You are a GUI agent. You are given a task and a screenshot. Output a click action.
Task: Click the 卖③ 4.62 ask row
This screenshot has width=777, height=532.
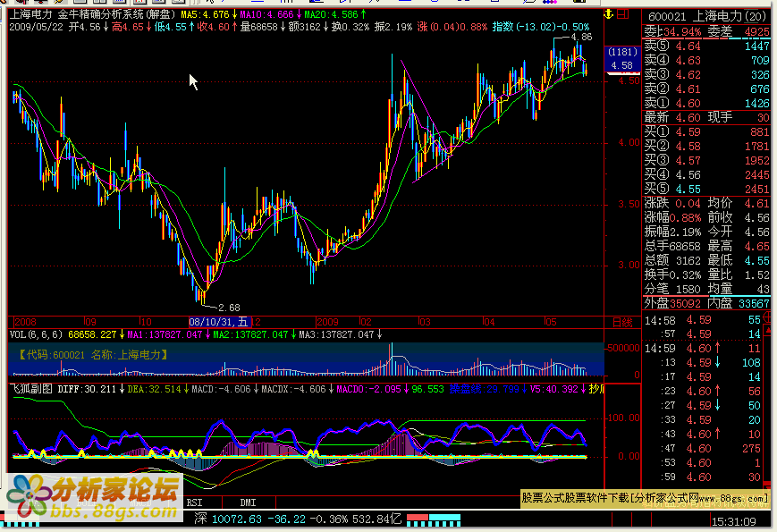[x=706, y=75]
